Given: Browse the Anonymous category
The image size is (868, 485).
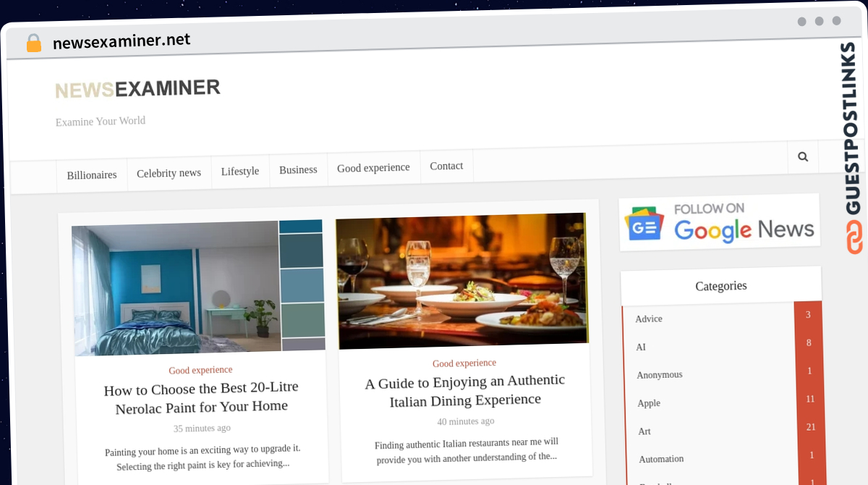Looking at the screenshot, I should click(660, 375).
